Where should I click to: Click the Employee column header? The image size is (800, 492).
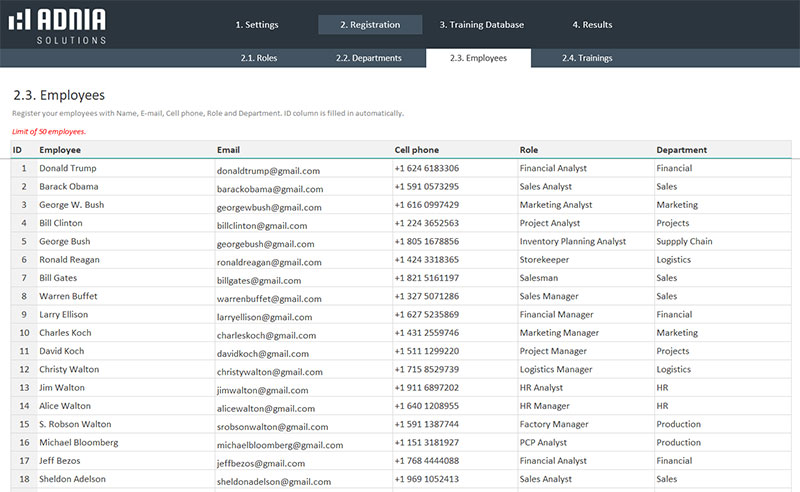[60, 150]
